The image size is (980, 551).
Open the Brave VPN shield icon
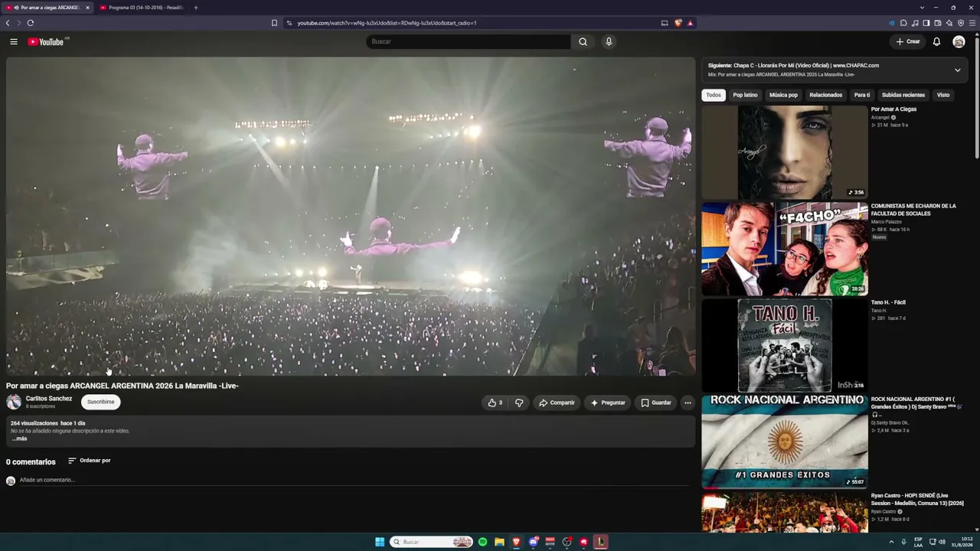coord(961,23)
